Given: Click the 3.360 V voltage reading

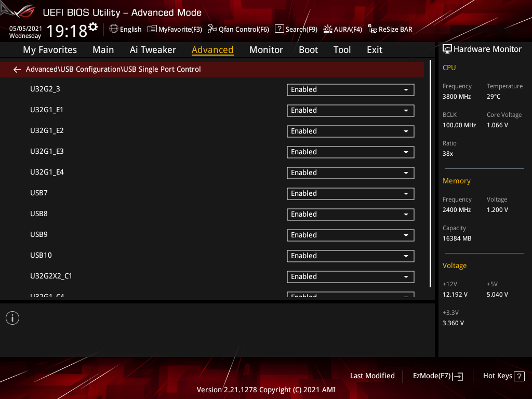Looking at the screenshot, I should click(453, 323).
